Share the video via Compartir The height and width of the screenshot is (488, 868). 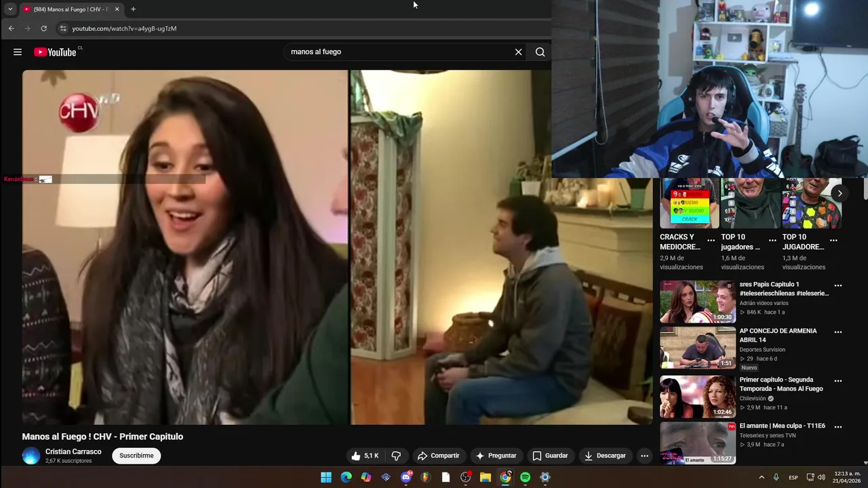point(438,455)
